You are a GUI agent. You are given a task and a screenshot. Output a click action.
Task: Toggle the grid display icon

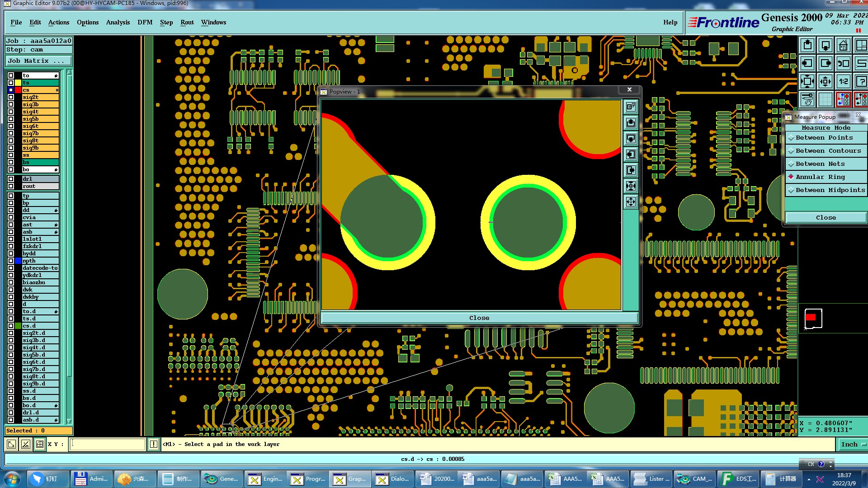click(826, 99)
